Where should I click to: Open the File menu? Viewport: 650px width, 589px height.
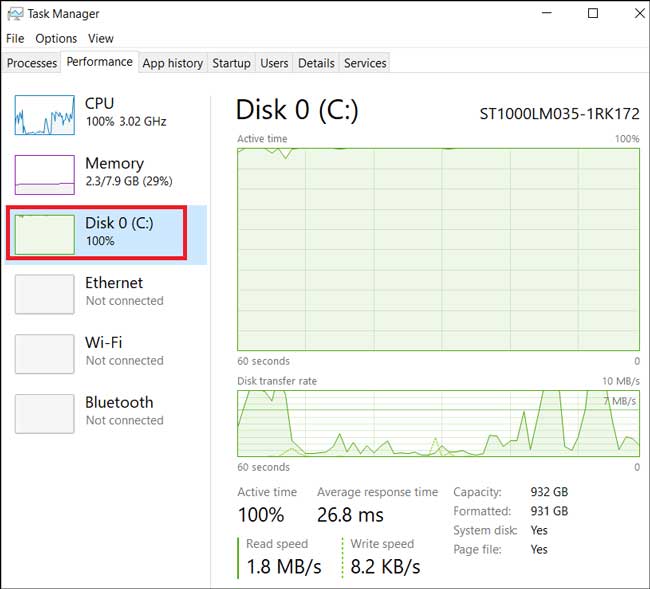click(x=15, y=39)
